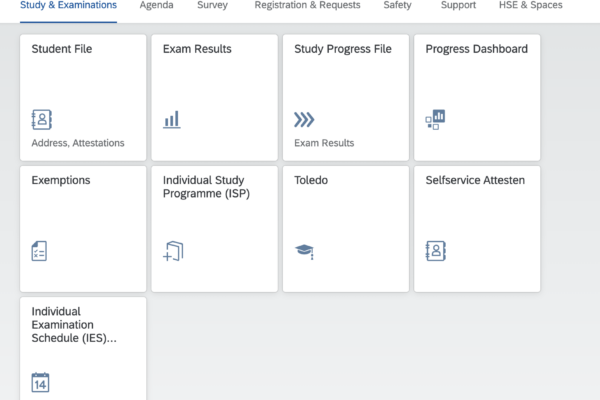Viewport: 600px width, 400px height.
Task: Open Individual Examination Schedule (IES) tile title
Action: point(74,325)
